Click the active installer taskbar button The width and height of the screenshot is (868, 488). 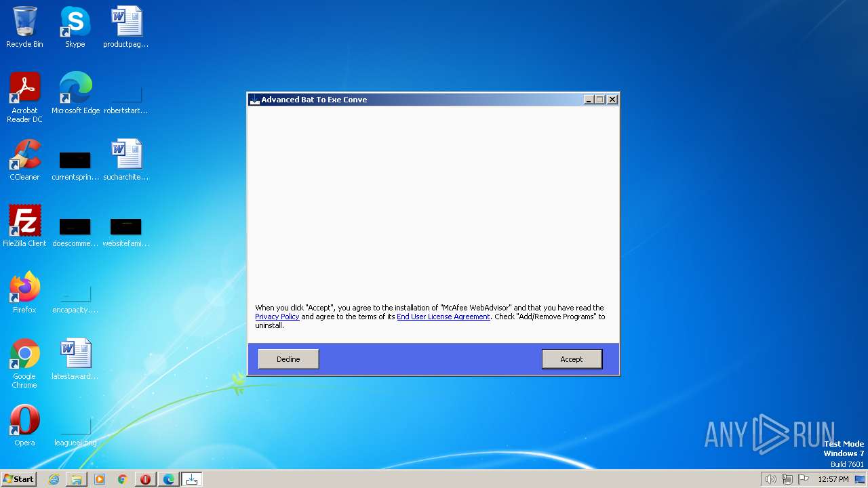(x=192, y=479)
